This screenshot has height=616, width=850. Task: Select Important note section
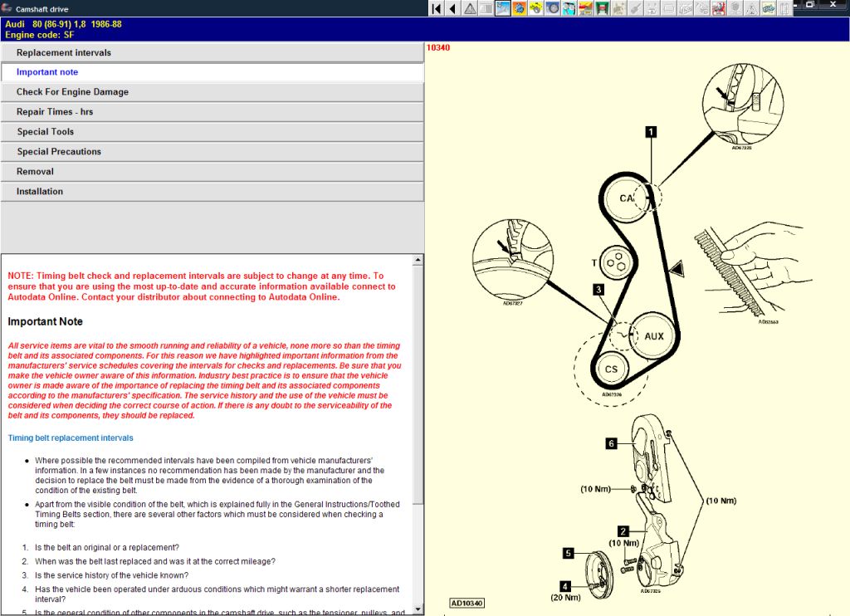(x=212, y=72)
